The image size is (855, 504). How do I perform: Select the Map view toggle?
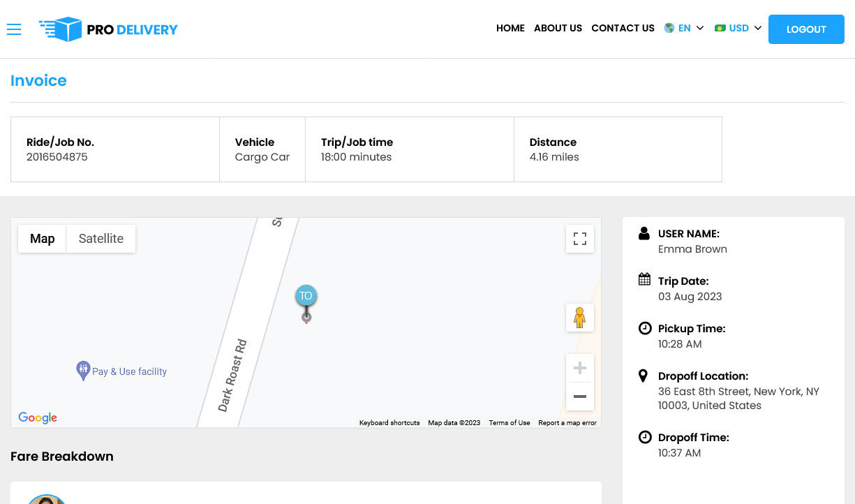coord(42,238)
